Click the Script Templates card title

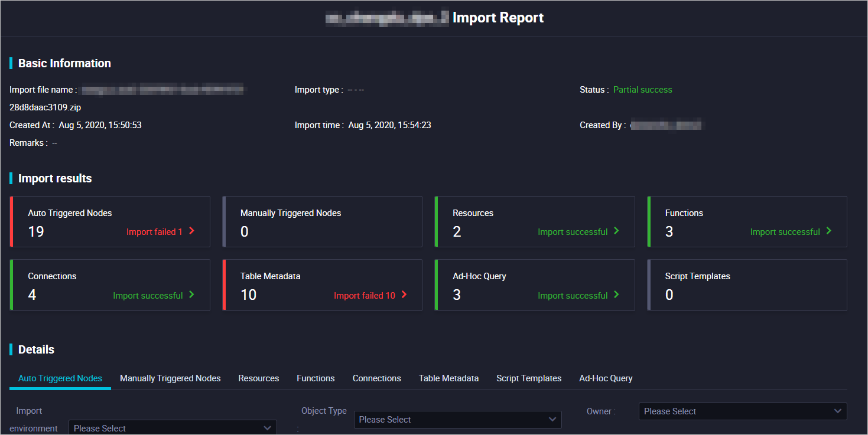coord(698,276)
